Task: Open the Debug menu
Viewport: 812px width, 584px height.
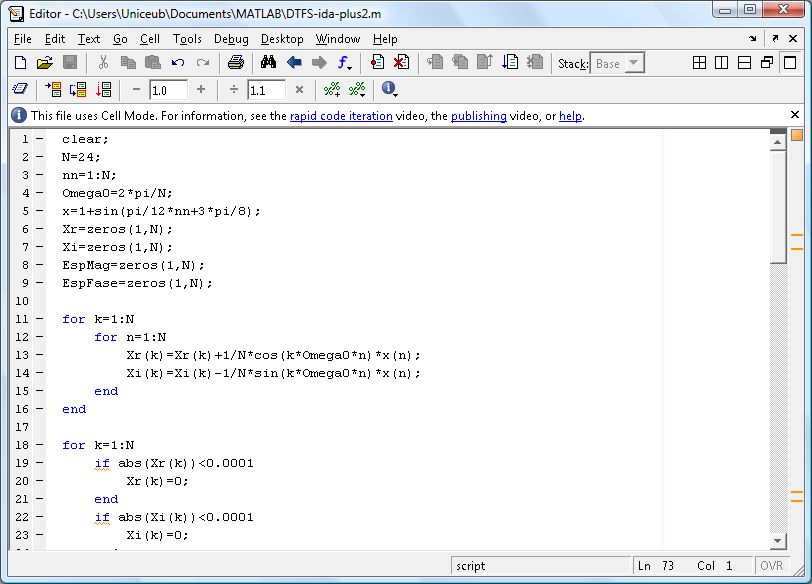Action: [231, 39]
